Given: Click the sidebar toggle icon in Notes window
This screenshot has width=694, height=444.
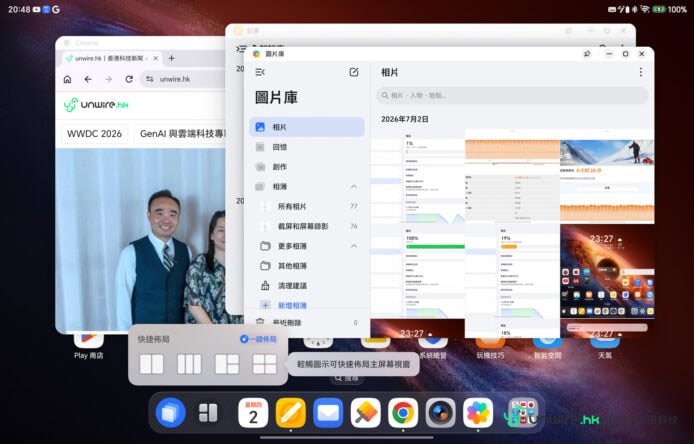Looking at the screenshot, I should coord(241,48).
